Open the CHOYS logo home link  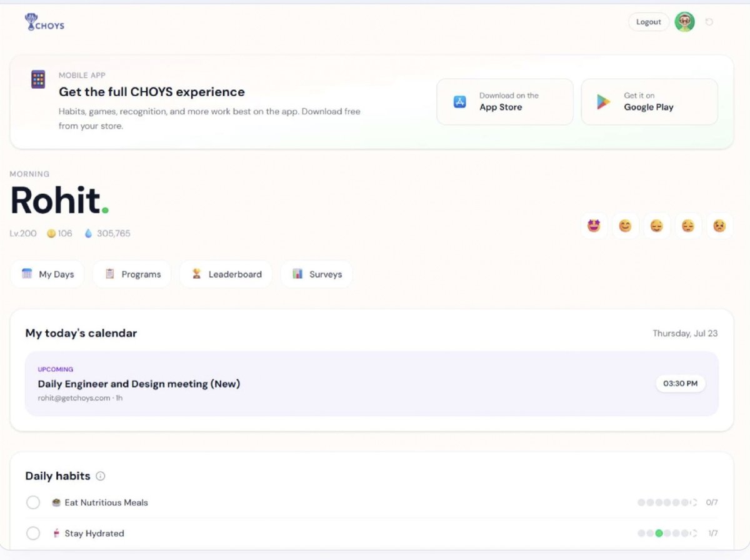(x=44, y=22)
